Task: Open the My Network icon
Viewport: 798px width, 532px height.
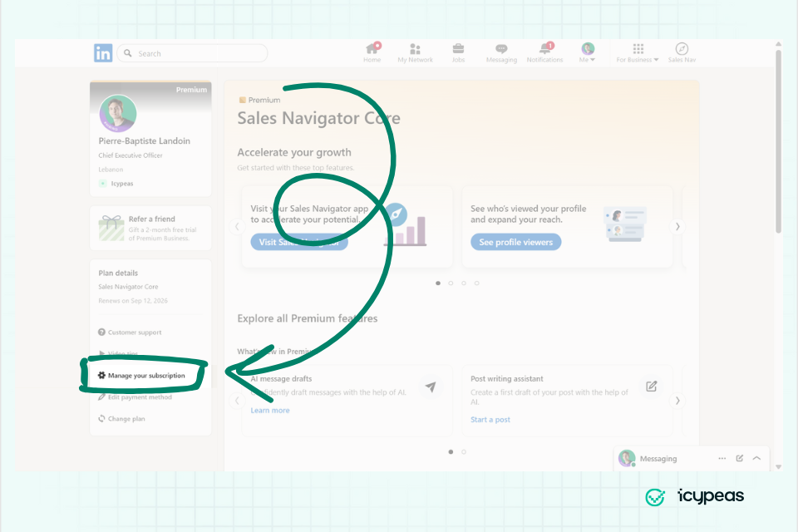Action: tap(416, 52)
